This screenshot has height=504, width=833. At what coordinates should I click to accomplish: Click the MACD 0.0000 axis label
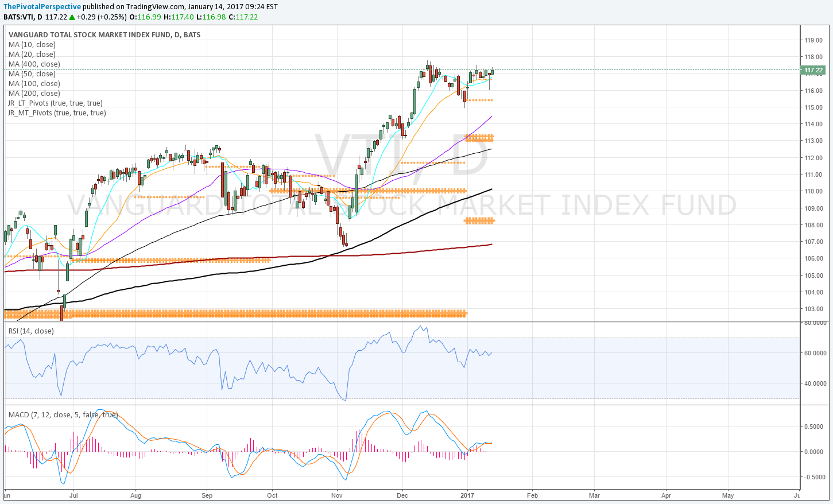click(x=815, y=452)
